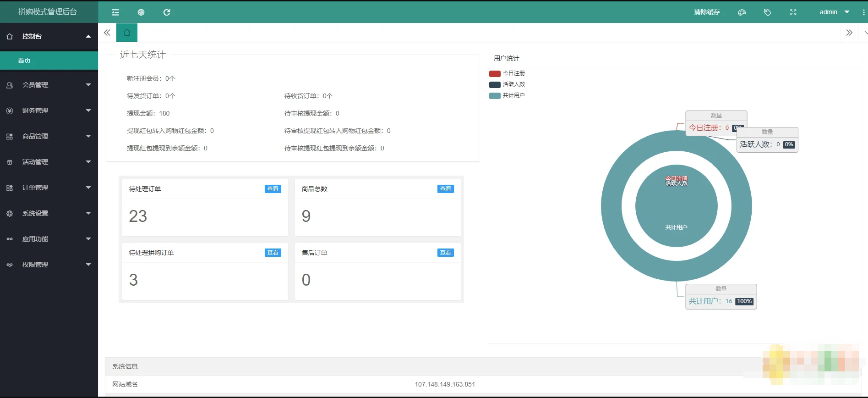The height and width of the screenshot is (398, 868).
Task: Toggle 活跃人数 dark legend swatch
Action: [x=495, y=84]
